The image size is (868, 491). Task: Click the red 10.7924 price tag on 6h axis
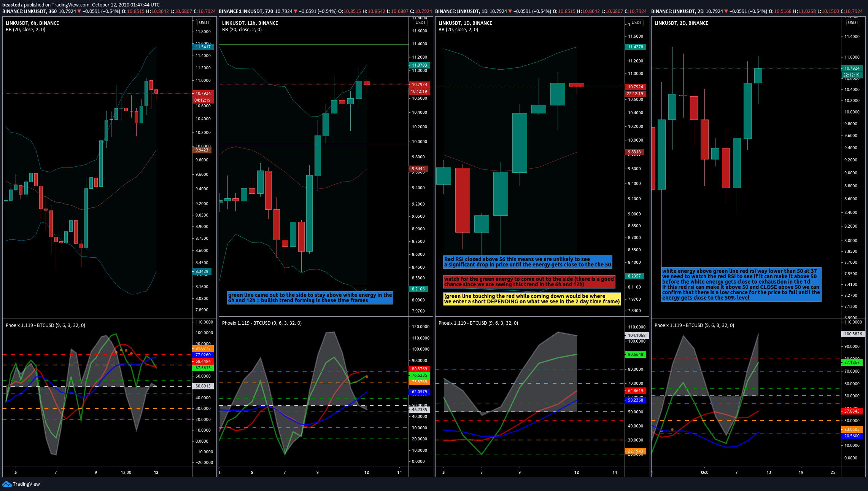point(203,93)
